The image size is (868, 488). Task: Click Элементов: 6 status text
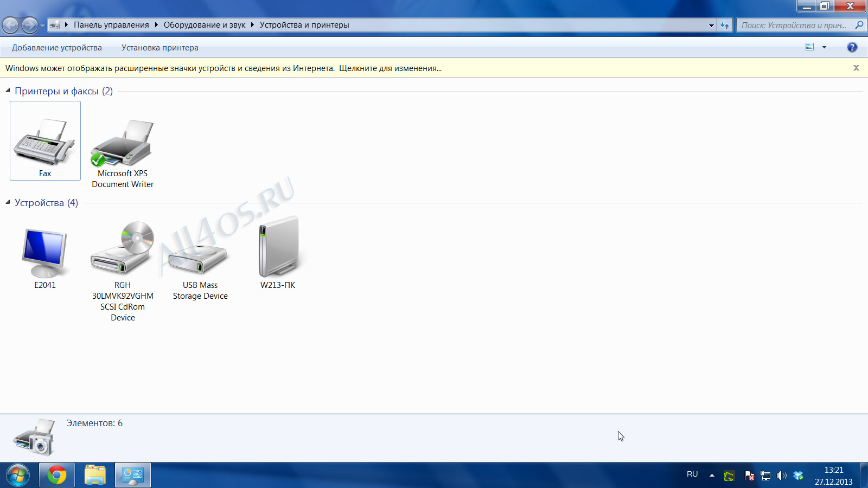pos(95,423)
